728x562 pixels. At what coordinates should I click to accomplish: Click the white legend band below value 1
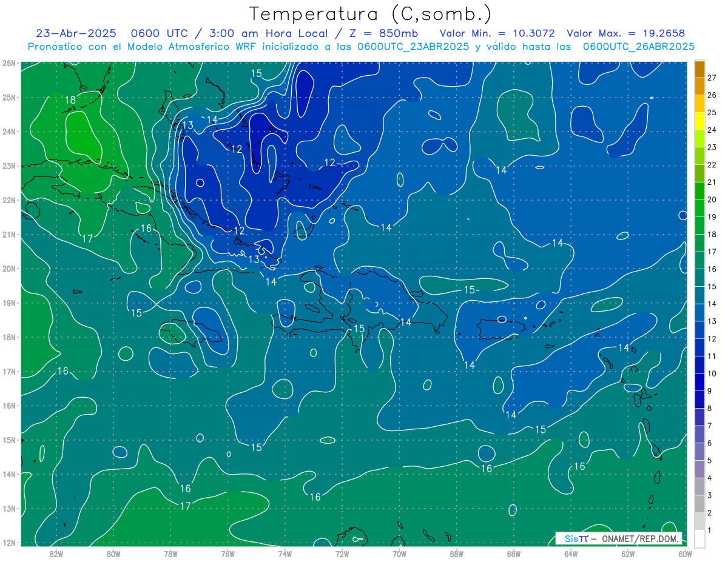[699, 538]
